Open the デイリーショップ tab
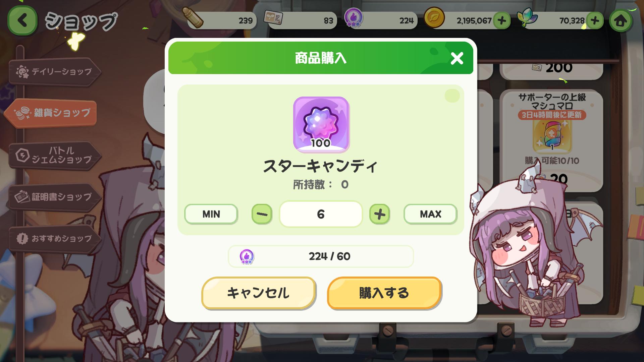 tap(54, 72)
